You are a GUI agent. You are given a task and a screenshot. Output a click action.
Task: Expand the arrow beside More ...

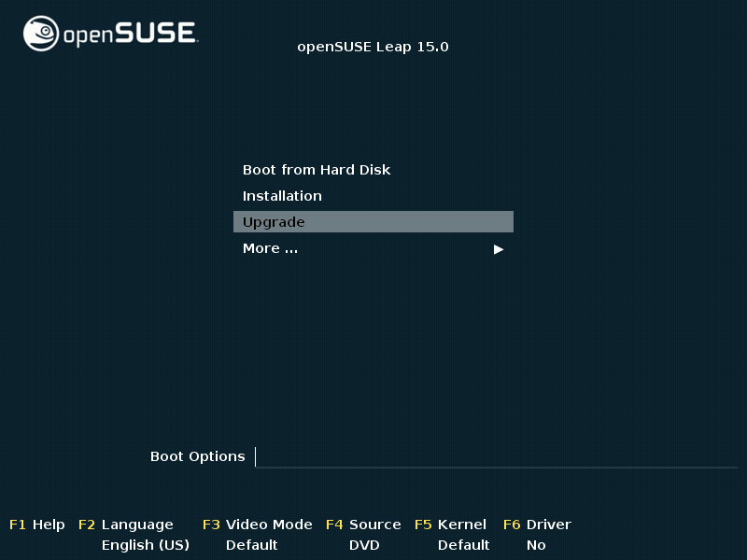[499, 249]
